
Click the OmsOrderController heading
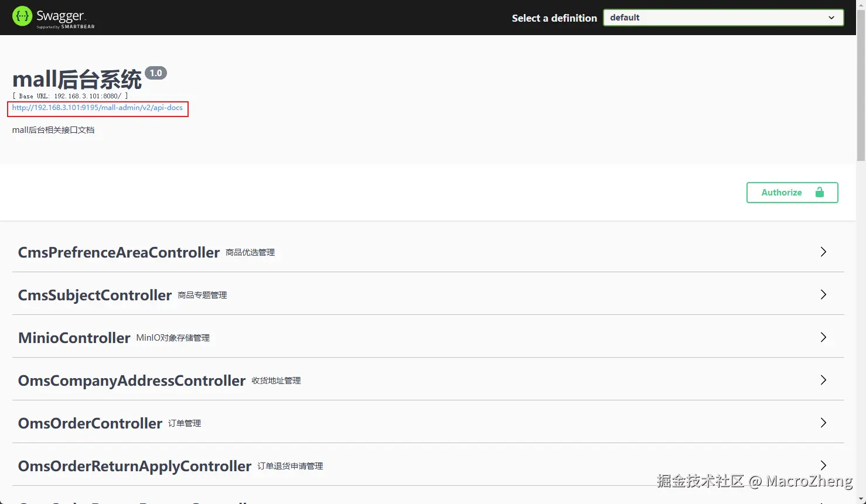coord(90,423)
